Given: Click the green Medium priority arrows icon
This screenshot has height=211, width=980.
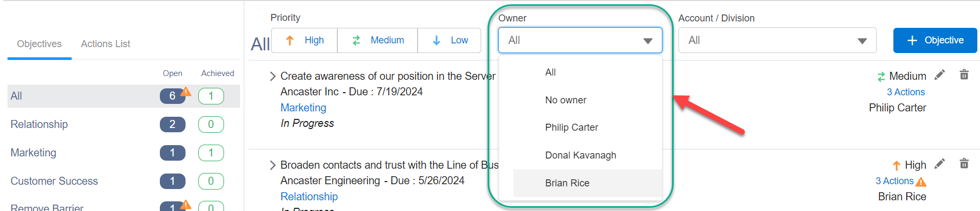Looking at the screenshot, I should (x=881, y=77).
